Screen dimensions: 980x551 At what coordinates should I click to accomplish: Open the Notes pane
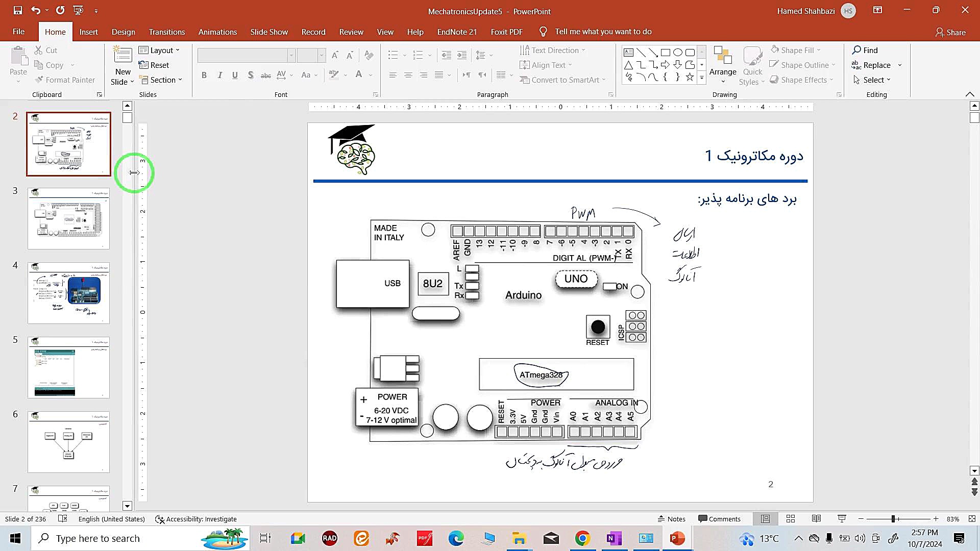(671, 519)
